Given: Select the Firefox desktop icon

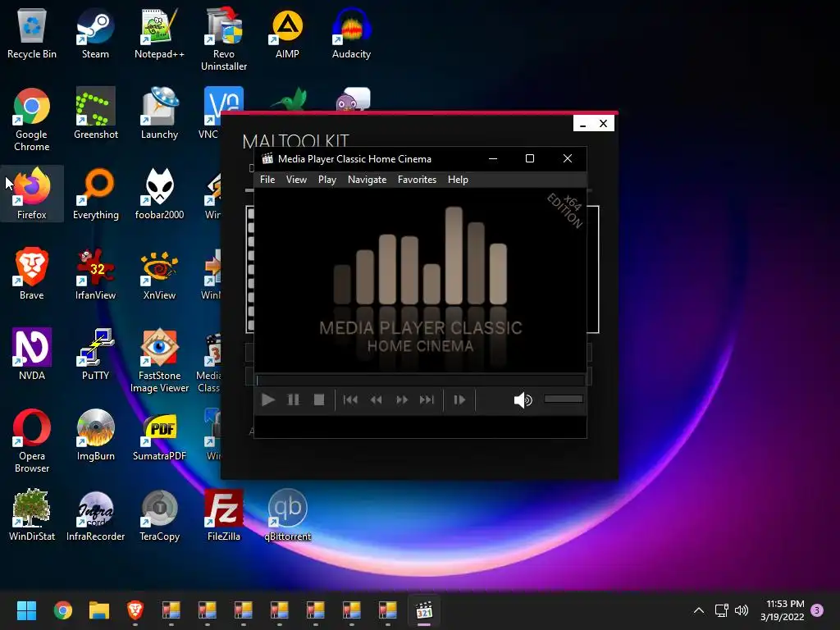Looking at the screenshot, I should pyautogui.click(x=32, y=194).
